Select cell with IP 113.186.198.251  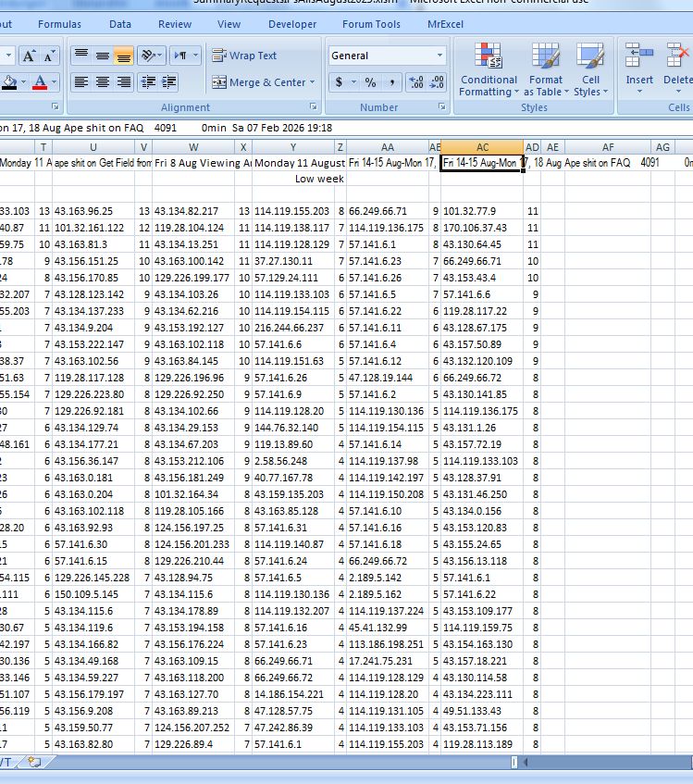pos(388,644)
